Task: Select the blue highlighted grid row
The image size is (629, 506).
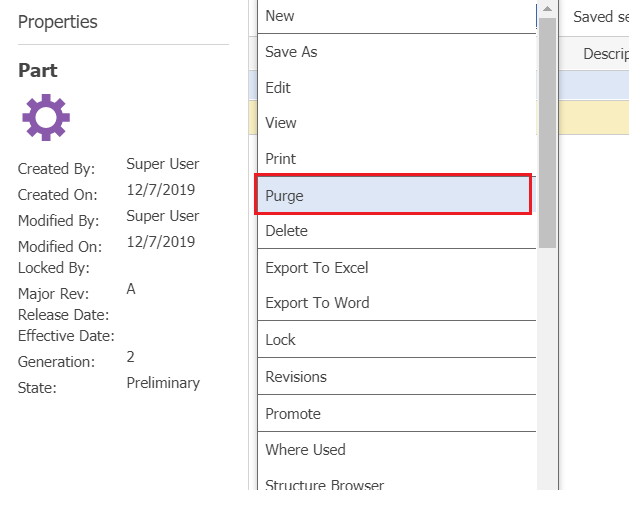Action: (594, 85)
